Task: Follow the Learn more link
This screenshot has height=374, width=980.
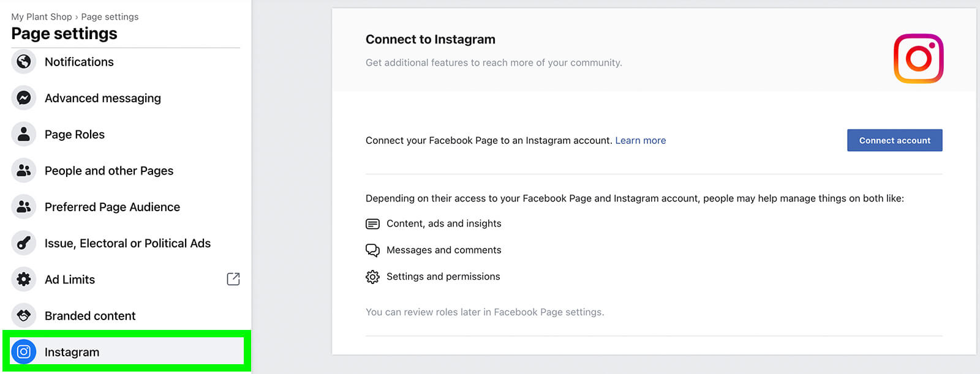Action: tap(640, 140)
